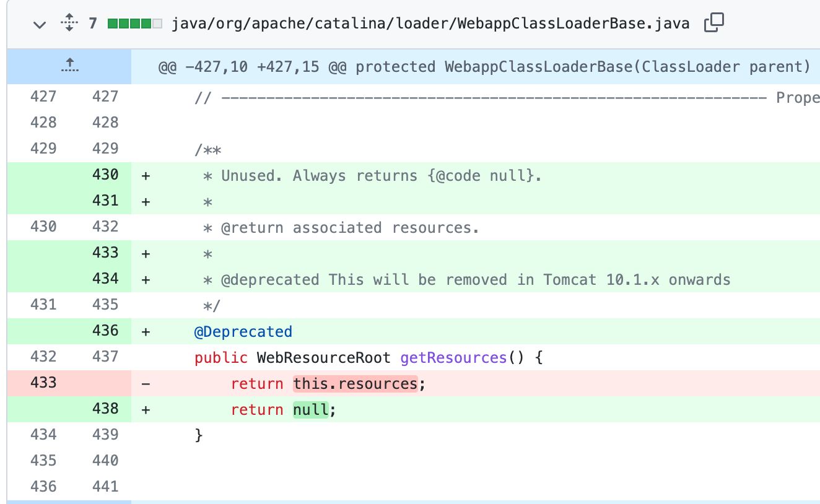The image size is (820, 504).
Task: Click the diffstat colored squares indicator
Action: (134, 24)
